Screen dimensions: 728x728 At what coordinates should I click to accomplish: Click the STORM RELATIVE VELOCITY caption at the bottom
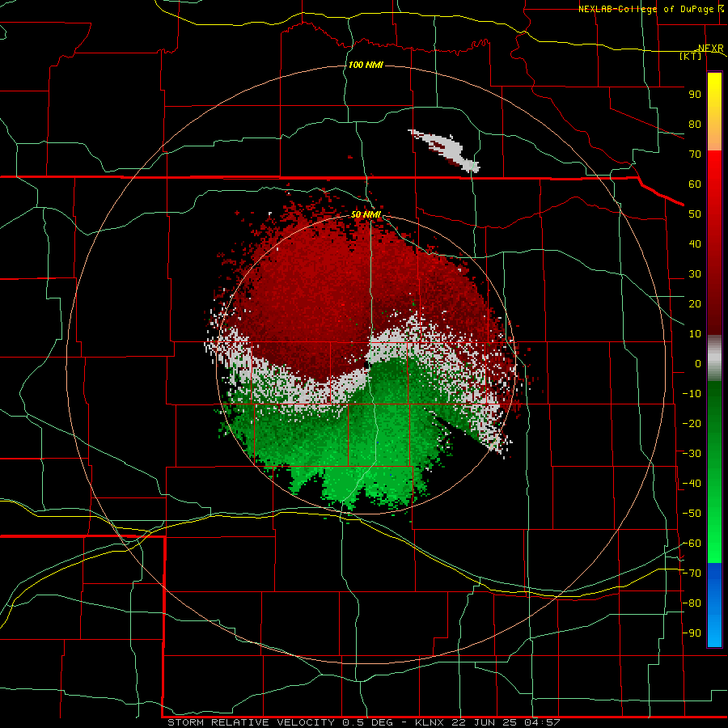coord(364,722)
